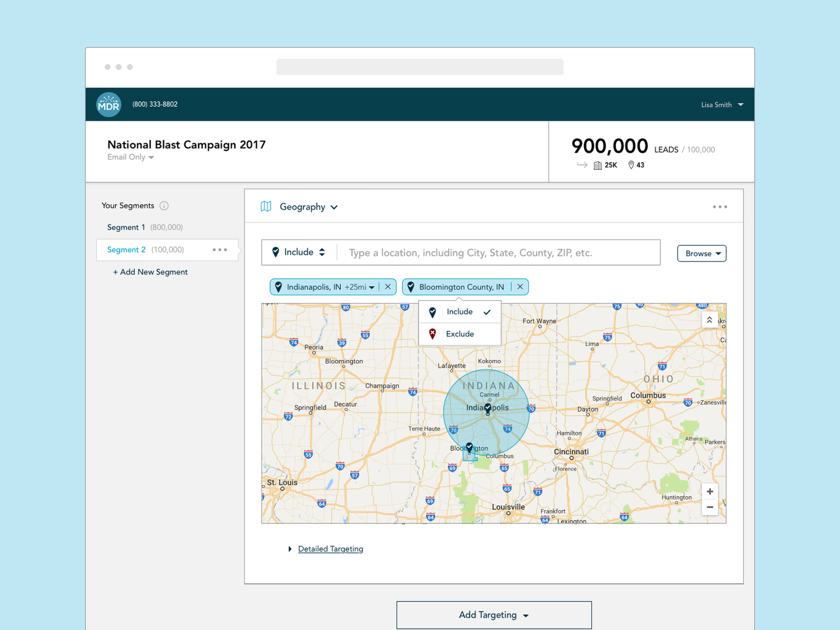Remove the Bloomington County, IN tag
This screenshot has width=840, height=630.
tap(520, 287)
